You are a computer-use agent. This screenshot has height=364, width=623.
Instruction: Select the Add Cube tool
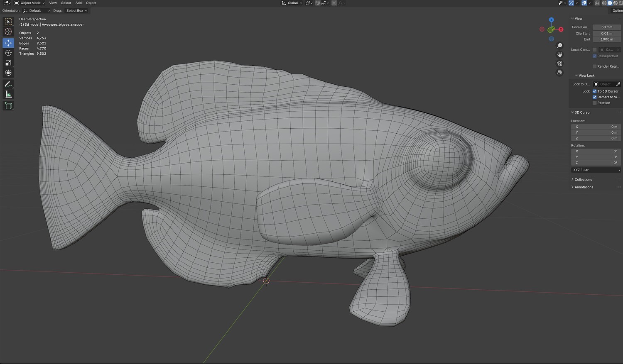click(8, 106)
